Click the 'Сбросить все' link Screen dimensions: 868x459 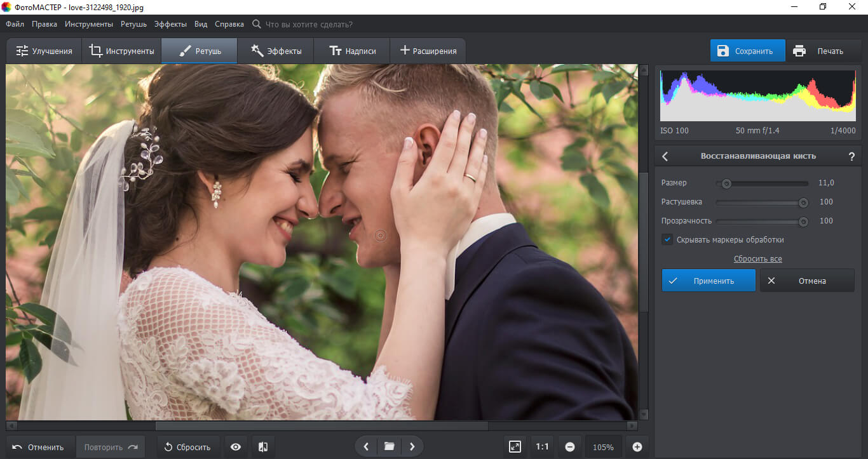click(757, 259)
